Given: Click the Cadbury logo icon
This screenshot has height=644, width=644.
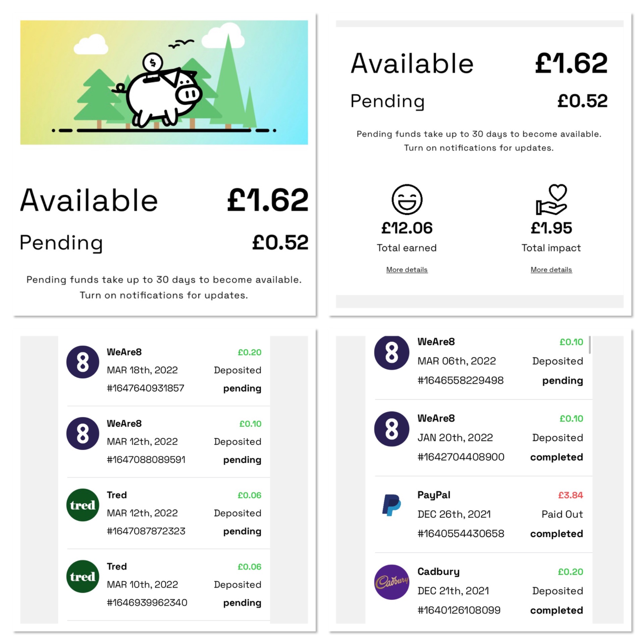Looking at the screenshot, I should click(x=391, y=582).
